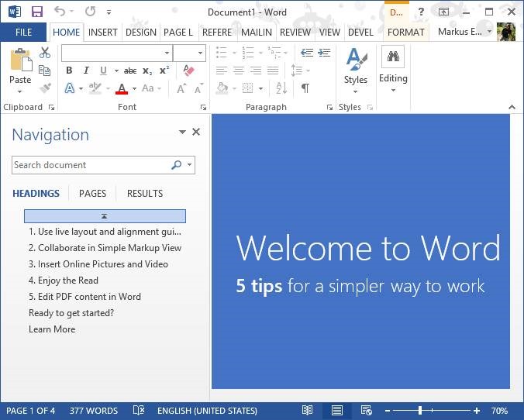The image size is (524, 420).
Task: Toggle Show/Hide paragraph marks
Action: (305, 88)
